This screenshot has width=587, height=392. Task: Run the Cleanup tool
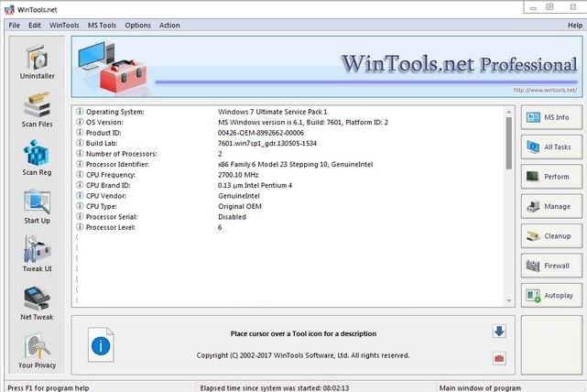(551, 236)
